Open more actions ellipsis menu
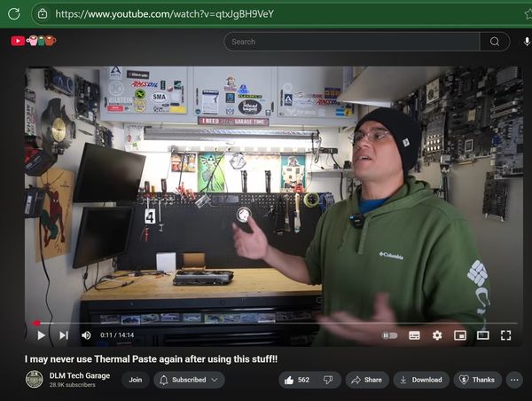Screen dimensions: 532x401 514,380
